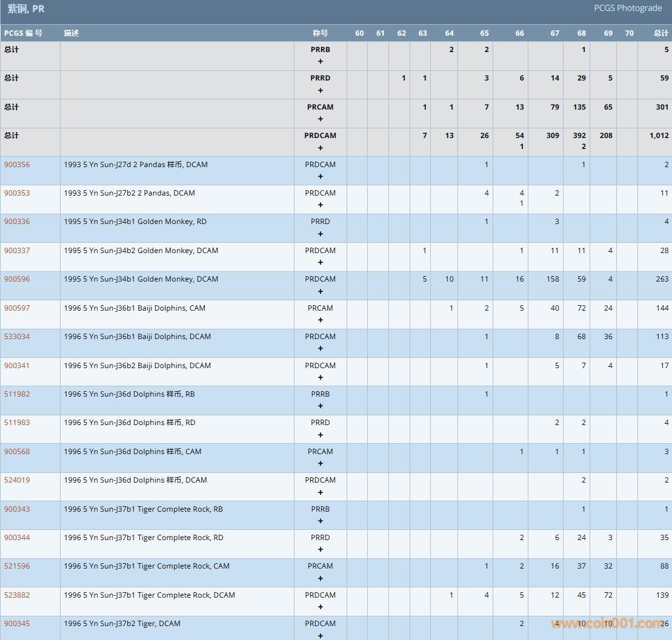Viewport: 672px width, 640px height.
Task: Expand plus sign under PRRD total row
Action: 321,90
